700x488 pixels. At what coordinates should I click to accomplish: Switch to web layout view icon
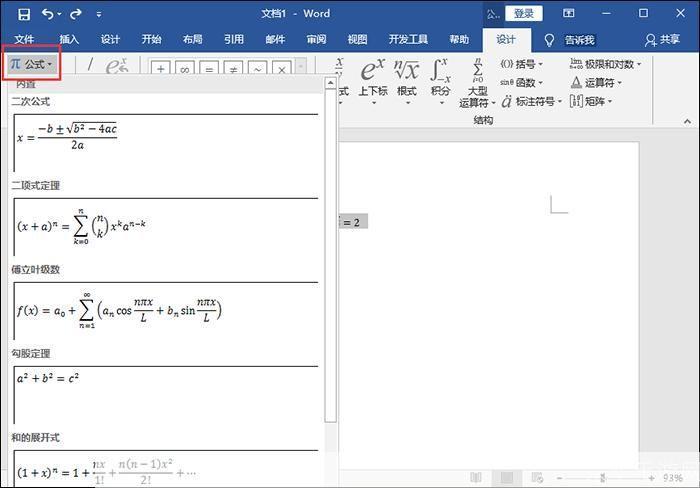tap(537, 478)
